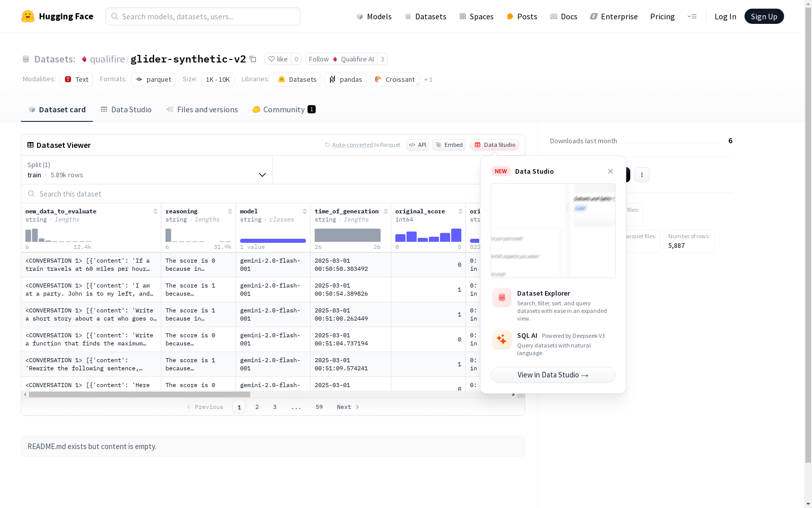Switch to the Data Studio tab
This screenshot has width=812, height=508.
click(x=126, y=110)
